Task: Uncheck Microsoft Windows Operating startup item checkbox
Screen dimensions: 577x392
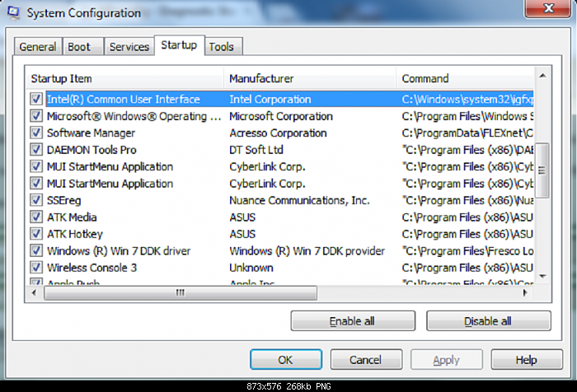Action: [36, 116]
